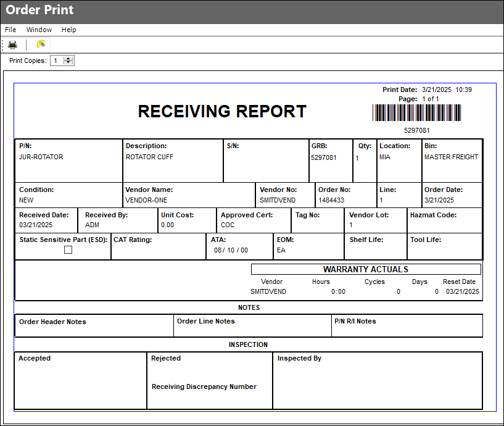504x426 pixels.
Task: Select the description ROTATOR CUFF
Action: click(x=149, y=157)
